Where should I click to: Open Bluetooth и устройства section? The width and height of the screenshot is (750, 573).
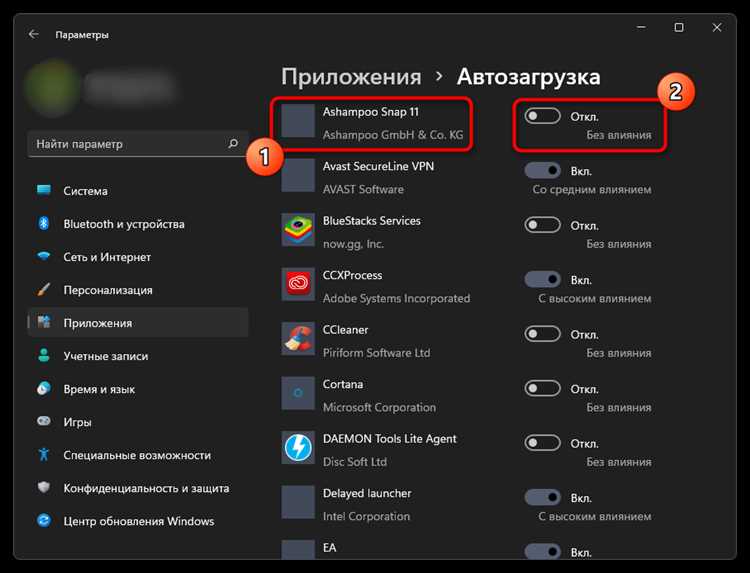138,224
